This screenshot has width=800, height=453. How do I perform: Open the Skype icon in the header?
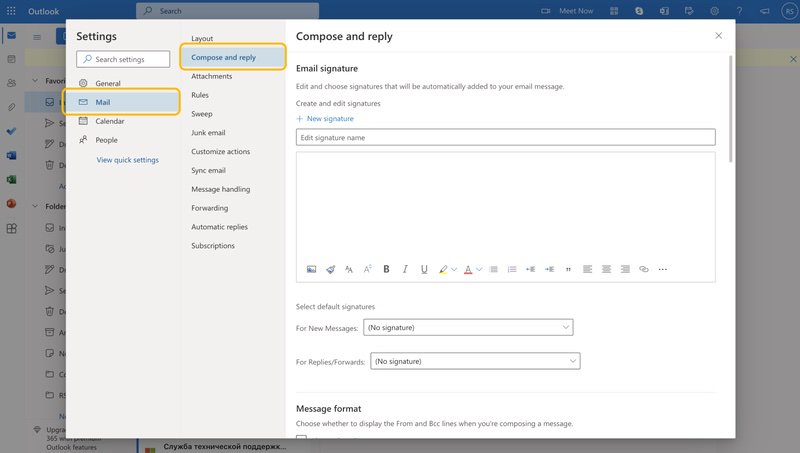coord(639,11)
